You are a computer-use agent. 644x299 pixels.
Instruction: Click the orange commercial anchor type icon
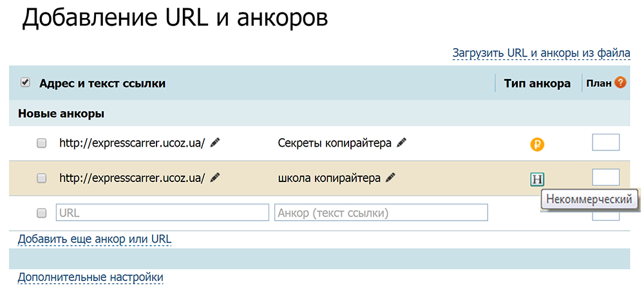click(537, 145)
